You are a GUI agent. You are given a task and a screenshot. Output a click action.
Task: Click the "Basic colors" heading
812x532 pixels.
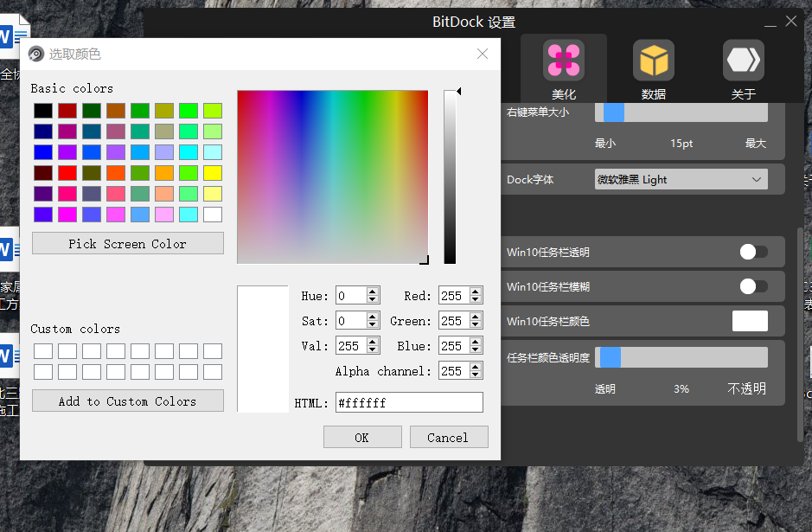click(x=72, y=88)
